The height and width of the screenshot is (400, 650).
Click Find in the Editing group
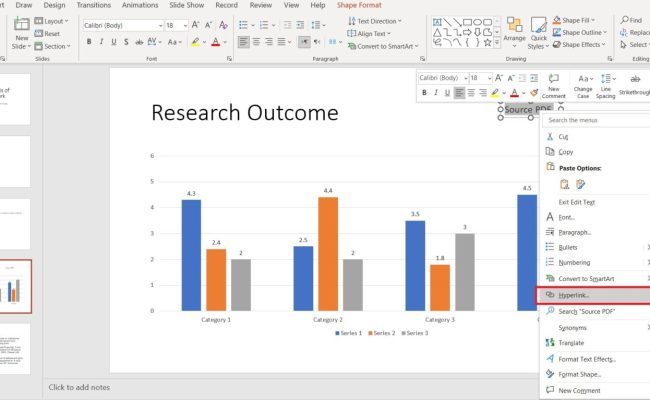coord(631,20)
